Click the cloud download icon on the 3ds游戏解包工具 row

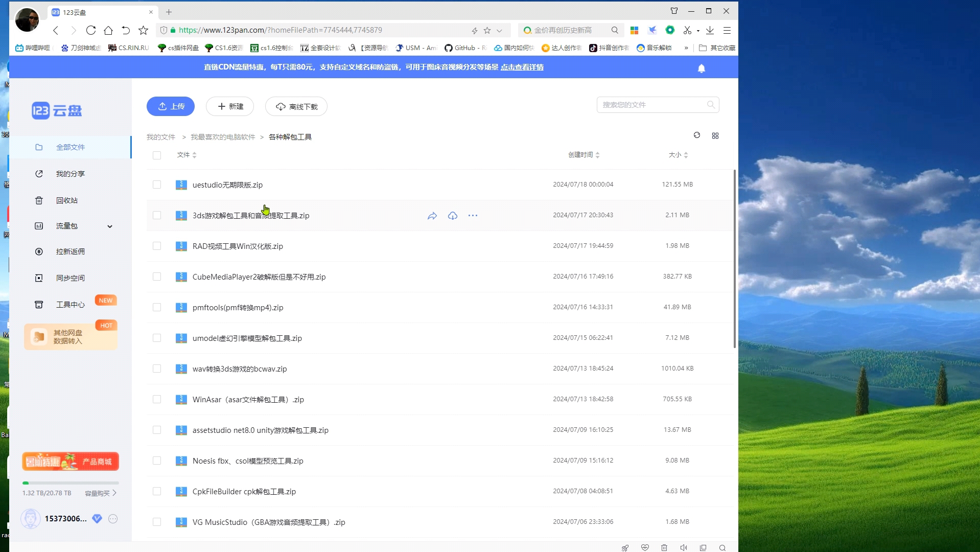click(x=453, y=216)
